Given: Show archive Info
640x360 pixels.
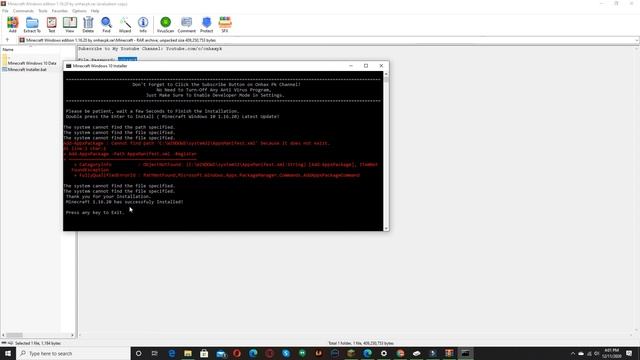Looking at the screenshot, I should click(143, 24).
